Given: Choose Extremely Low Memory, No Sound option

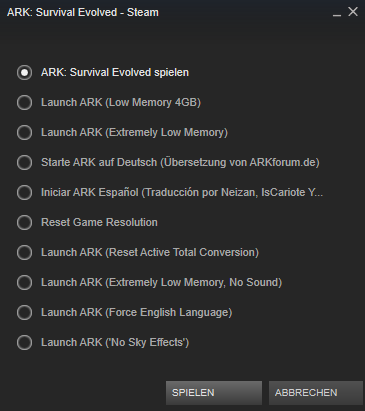Looking at the screenshot, I should tap(25, 283).
